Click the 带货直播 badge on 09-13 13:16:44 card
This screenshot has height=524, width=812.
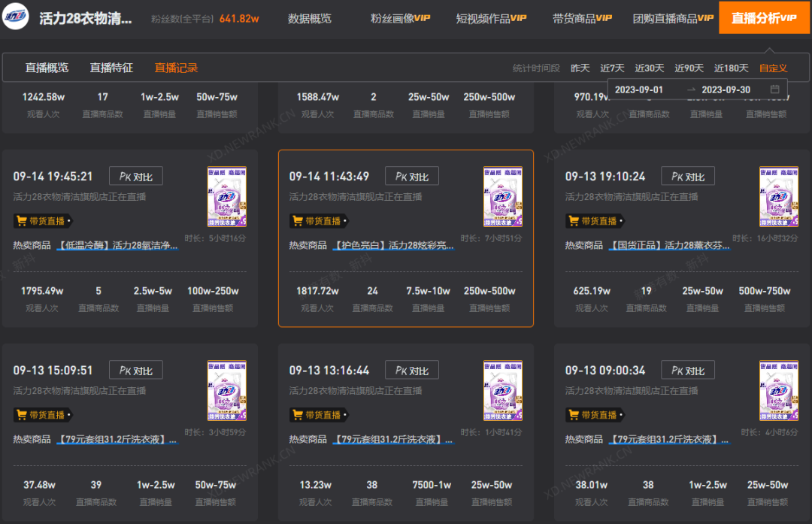[x=319, y=415]
